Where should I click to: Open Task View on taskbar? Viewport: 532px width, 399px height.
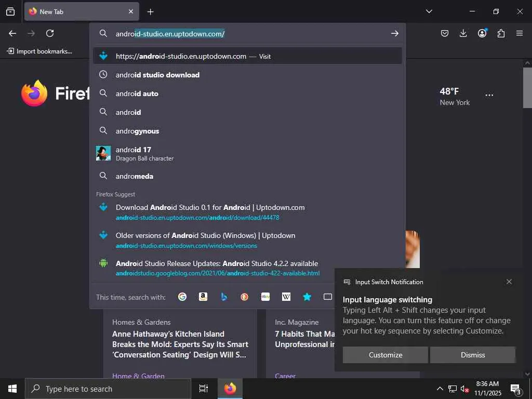tap(204, 389)
